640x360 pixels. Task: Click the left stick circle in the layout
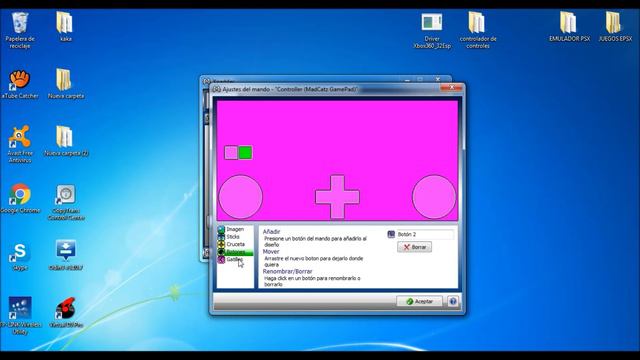click(240, 197)
